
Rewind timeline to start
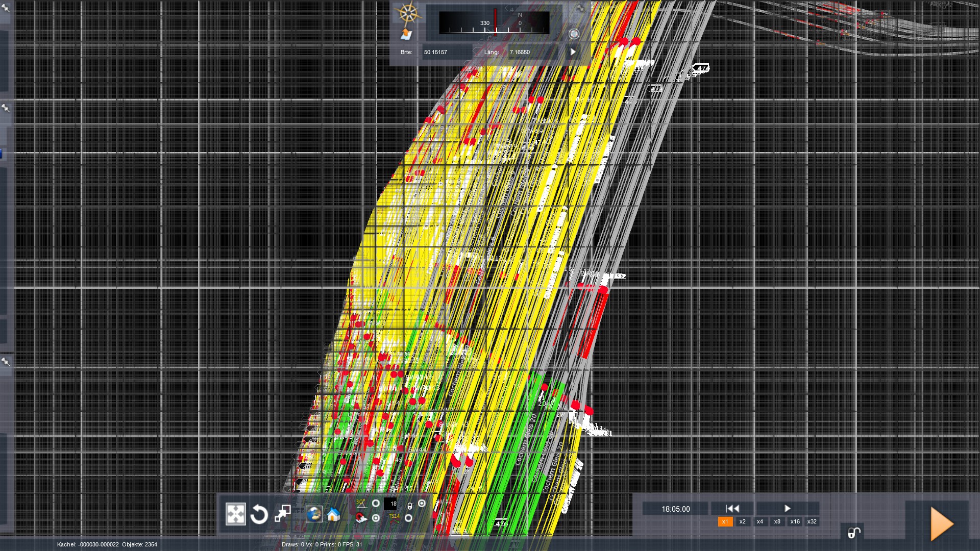click(732, 508)
